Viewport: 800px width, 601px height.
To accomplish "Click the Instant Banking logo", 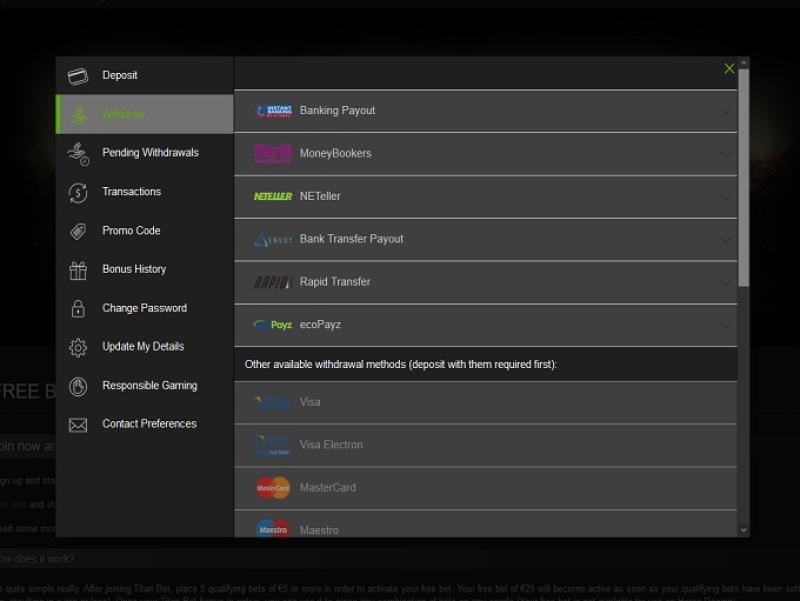I will pyautogui.click(x=273, y=111).
